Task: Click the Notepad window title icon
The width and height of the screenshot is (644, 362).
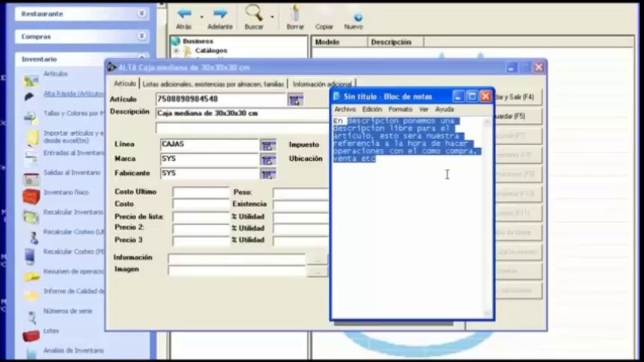Action: coord(337,97)
